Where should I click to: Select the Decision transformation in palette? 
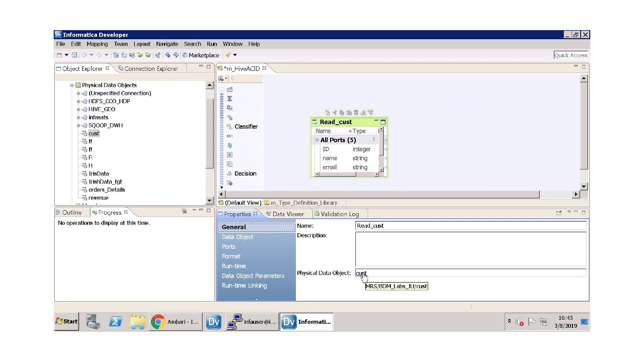click(x=242, y=173)
